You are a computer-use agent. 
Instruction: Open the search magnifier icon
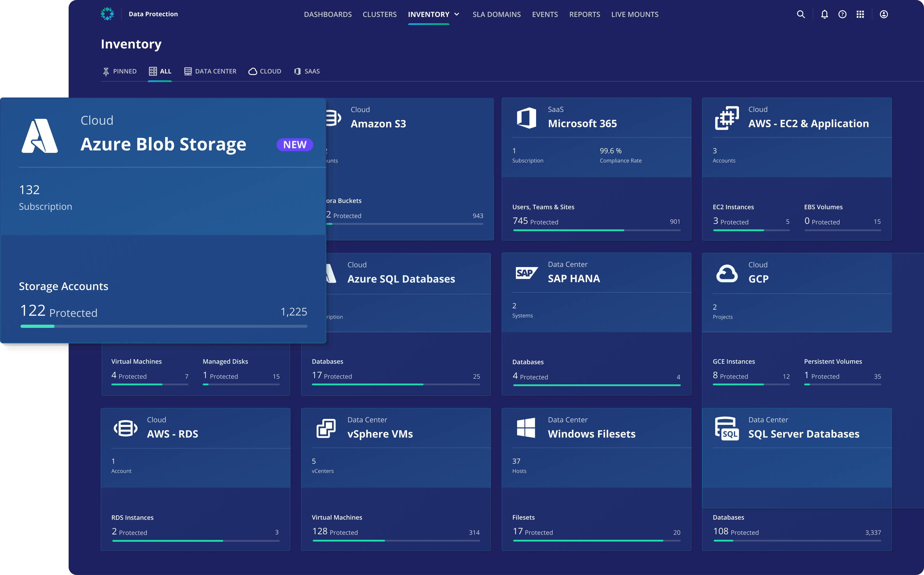tap(801, 15)
